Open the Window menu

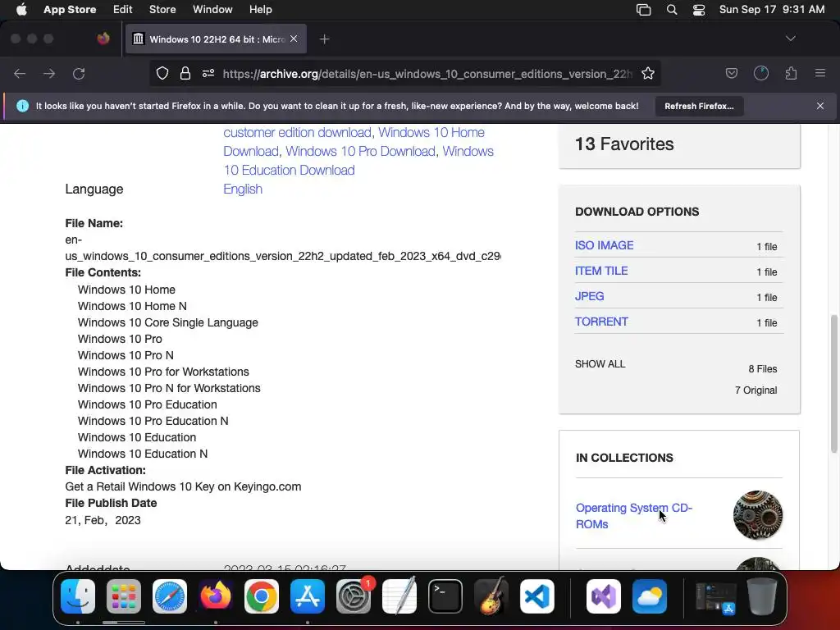[212, 9]
